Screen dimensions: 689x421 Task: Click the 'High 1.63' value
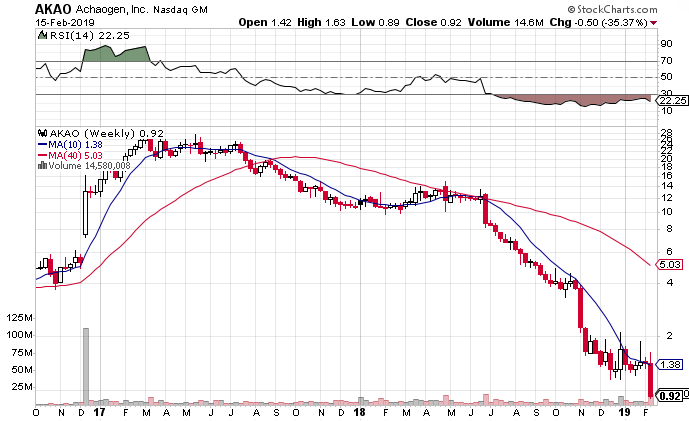(321, 22)
